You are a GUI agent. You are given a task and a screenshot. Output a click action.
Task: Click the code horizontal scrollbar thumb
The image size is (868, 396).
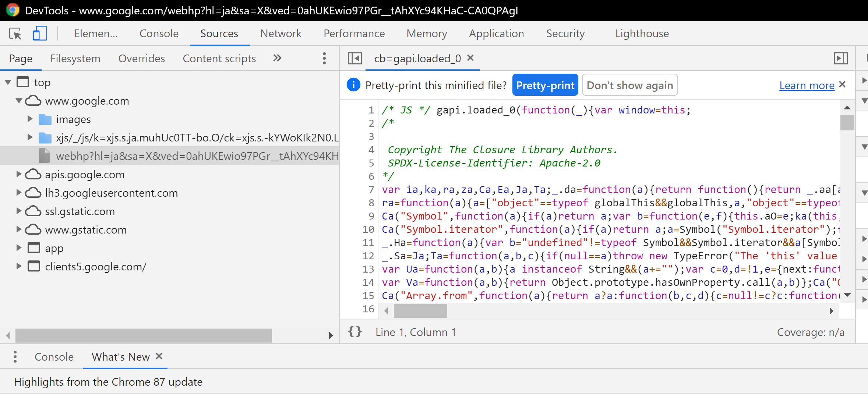point(420,311)
